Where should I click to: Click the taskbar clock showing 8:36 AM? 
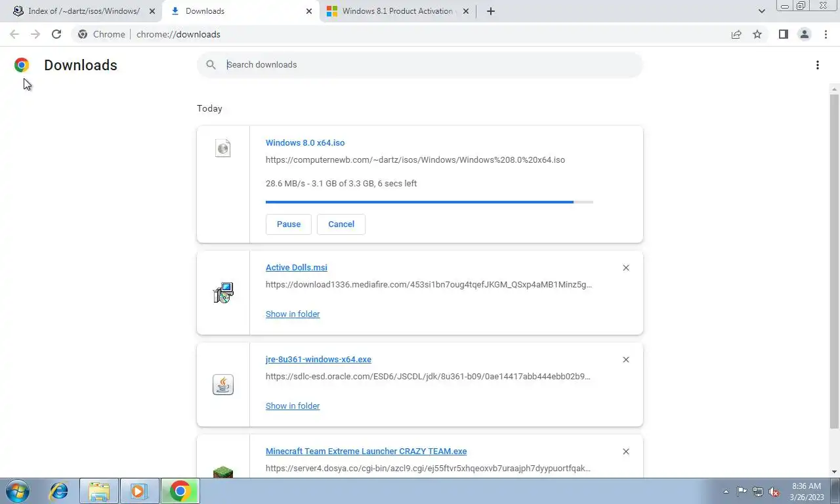tap(807, 492)
